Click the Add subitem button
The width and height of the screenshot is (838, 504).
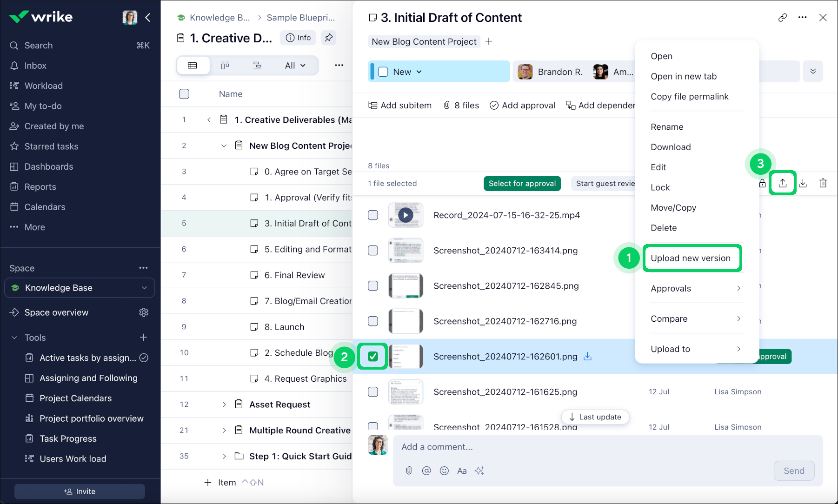click(400, 106)
